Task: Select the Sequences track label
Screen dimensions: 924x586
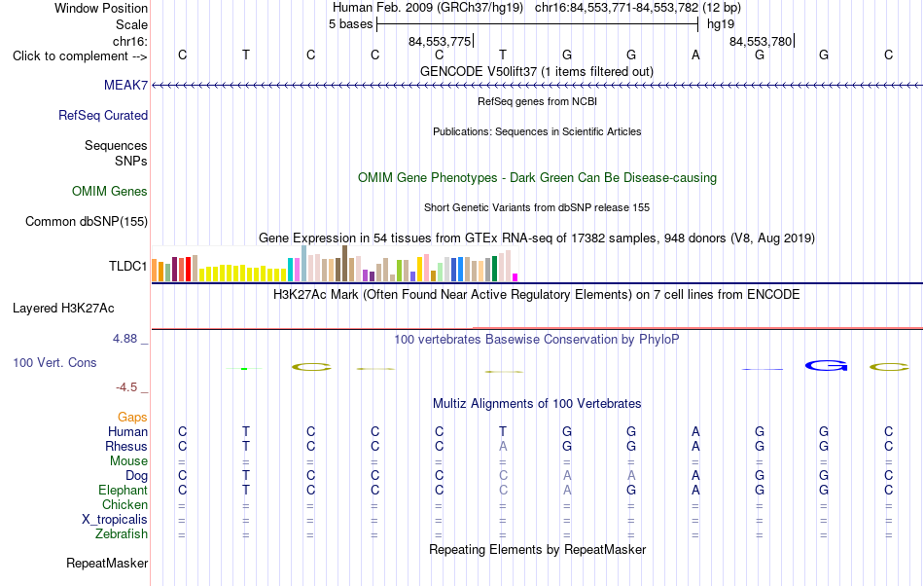Action: coord(116,146)
